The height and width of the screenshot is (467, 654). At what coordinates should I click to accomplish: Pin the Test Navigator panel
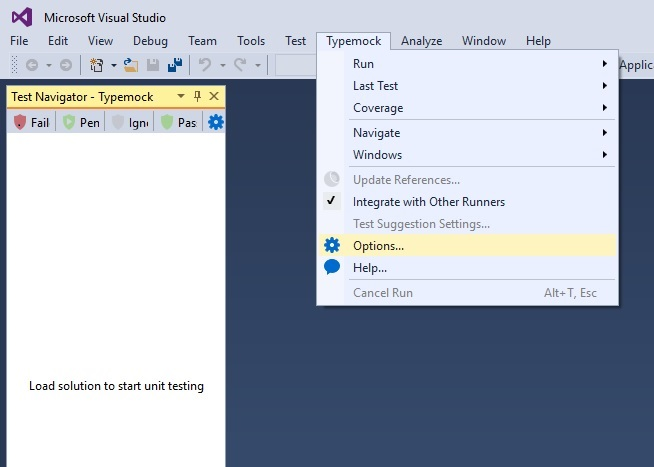197,96
